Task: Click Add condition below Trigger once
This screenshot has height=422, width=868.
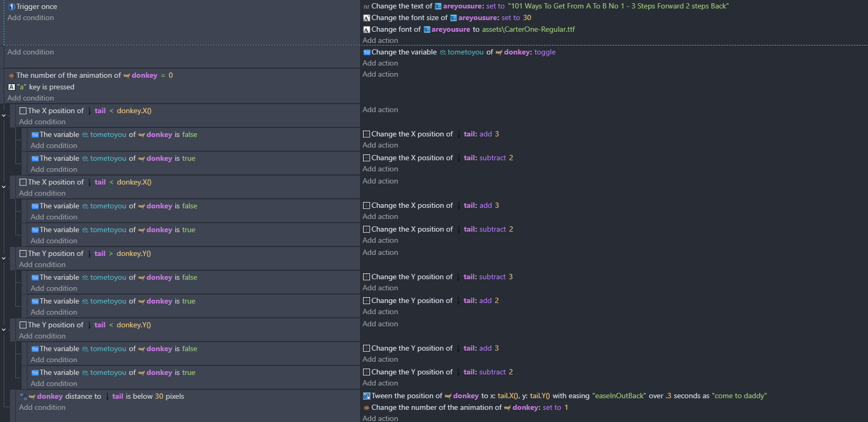Action: 31,18
